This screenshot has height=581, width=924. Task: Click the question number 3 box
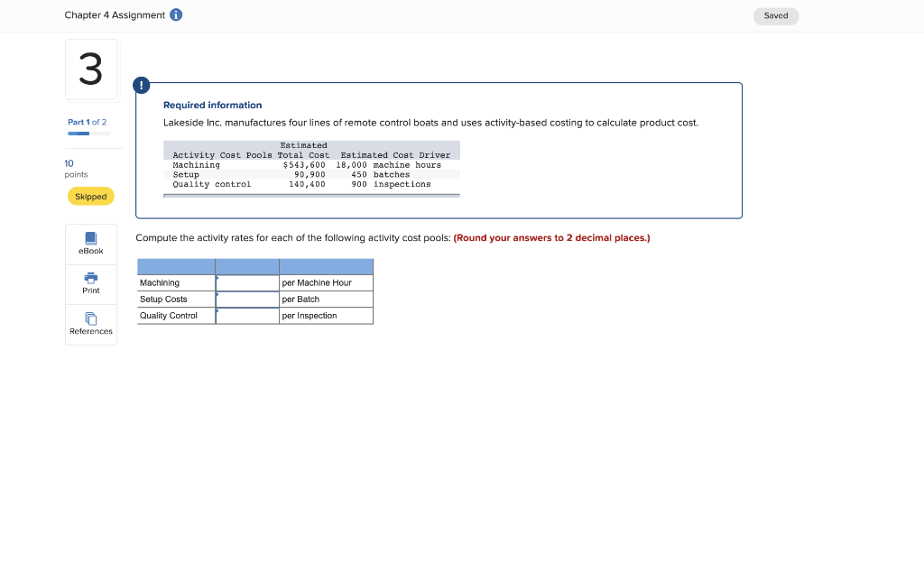(x=90, y=69)
